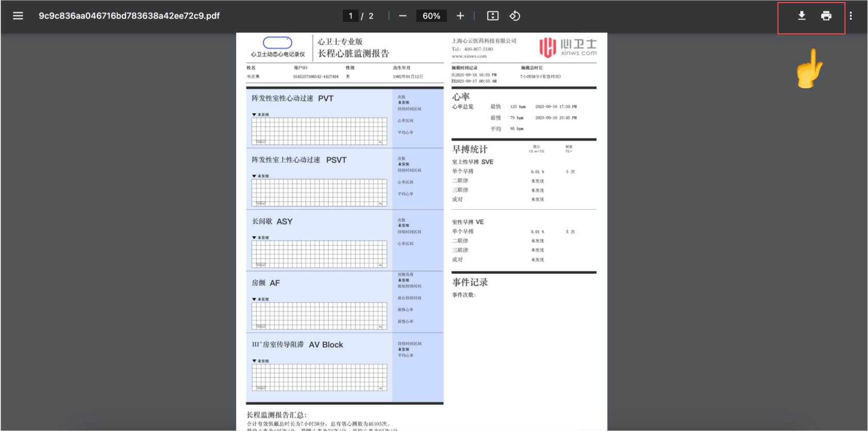Zoom out with the minus button
Image resolution: width=868 pixels, height=431 pixels.
(x=403, y=16)
